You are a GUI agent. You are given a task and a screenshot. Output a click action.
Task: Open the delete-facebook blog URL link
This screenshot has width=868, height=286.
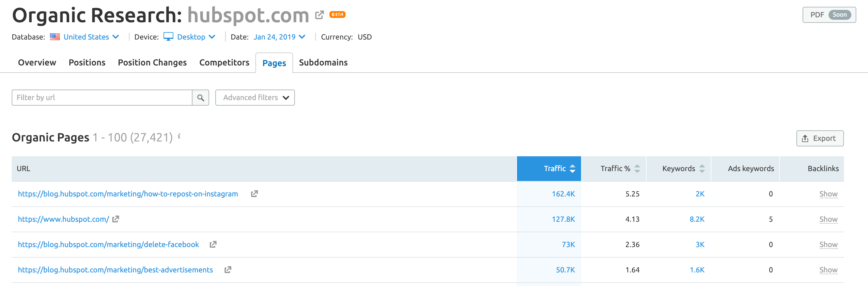[x=108, y=244]
